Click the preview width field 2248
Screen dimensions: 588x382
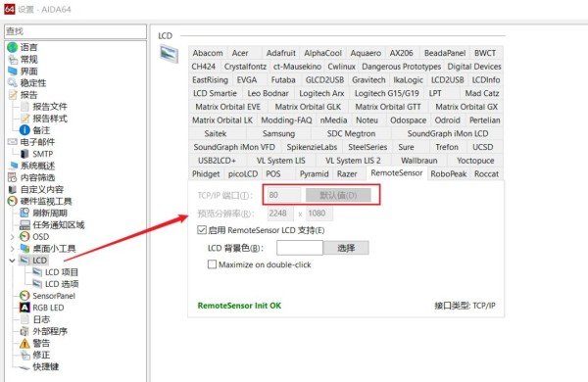pyautogui.click(x=280, y=214)
